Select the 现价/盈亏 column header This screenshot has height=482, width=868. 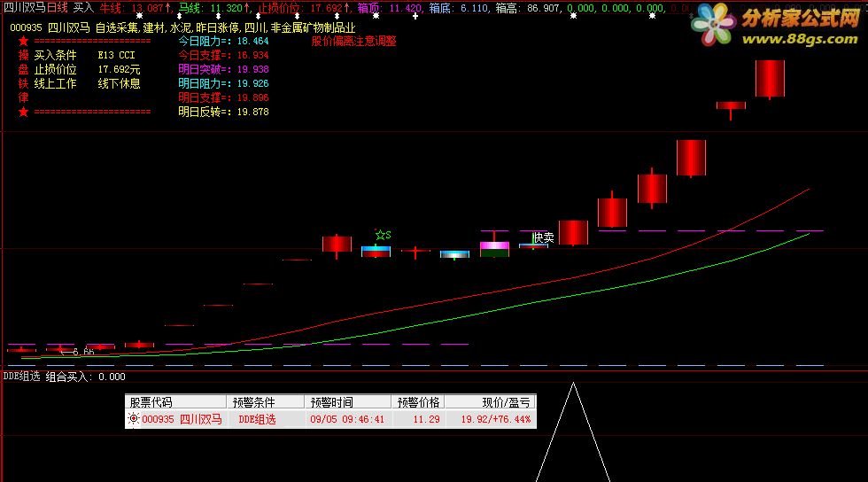tap(491, 402)
